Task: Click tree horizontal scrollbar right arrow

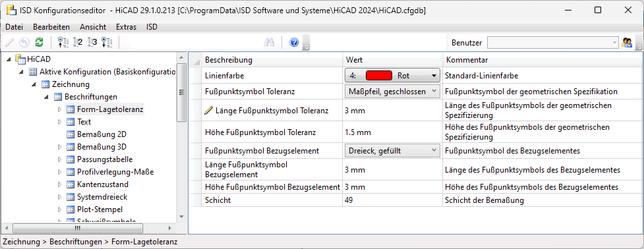Action: point(170,228)
